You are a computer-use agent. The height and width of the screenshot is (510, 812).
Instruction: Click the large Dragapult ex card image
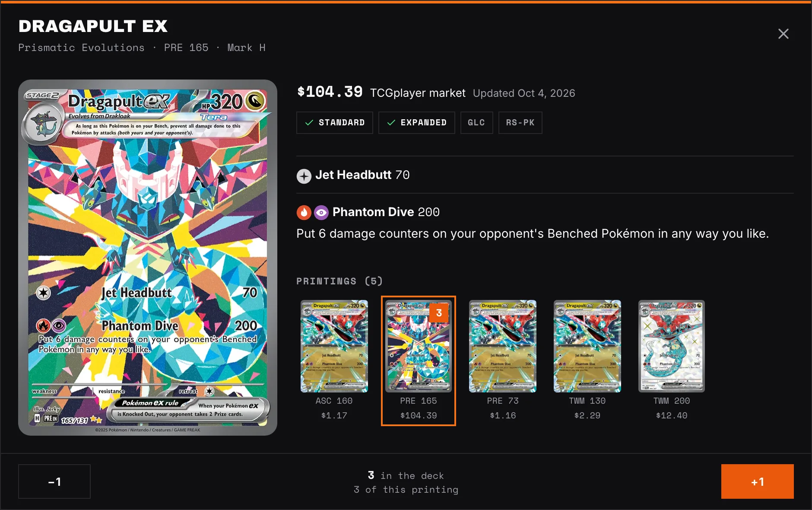pos(148,258)
